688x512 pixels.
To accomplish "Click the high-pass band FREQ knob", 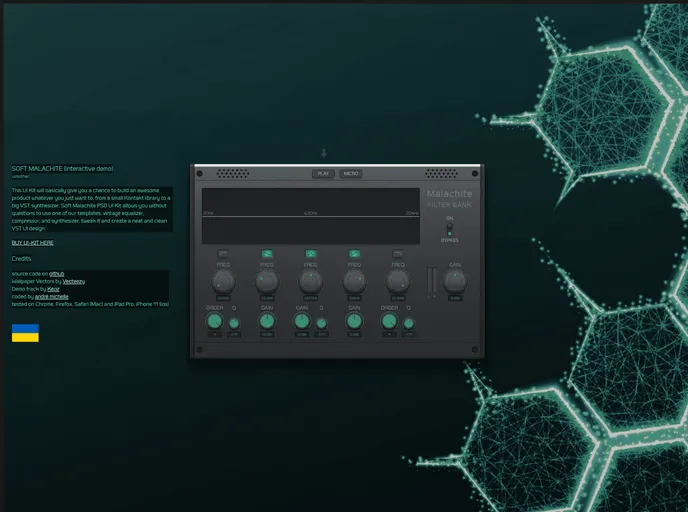I will click(223, 282).
